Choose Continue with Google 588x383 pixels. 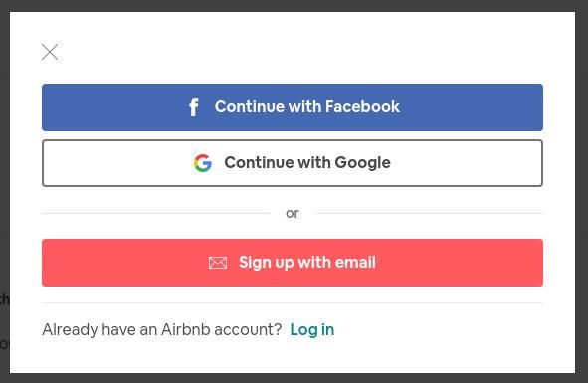click(x=293, y=163)
